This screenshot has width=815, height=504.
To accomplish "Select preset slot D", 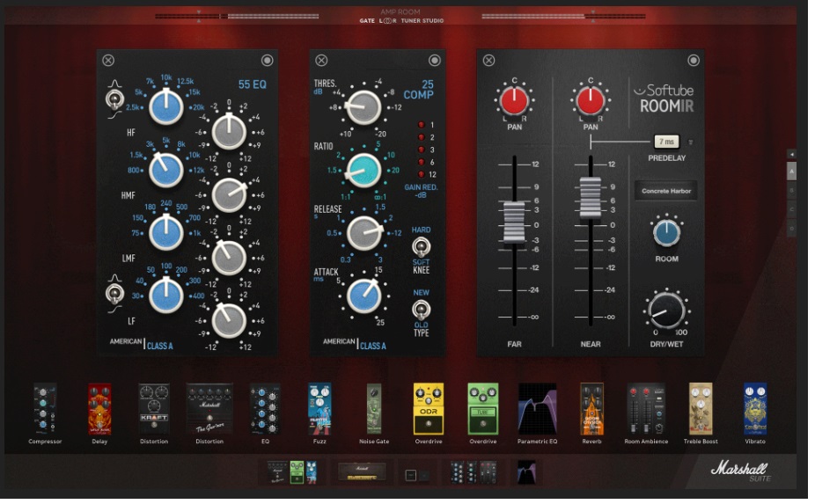I will click(791, 228).
